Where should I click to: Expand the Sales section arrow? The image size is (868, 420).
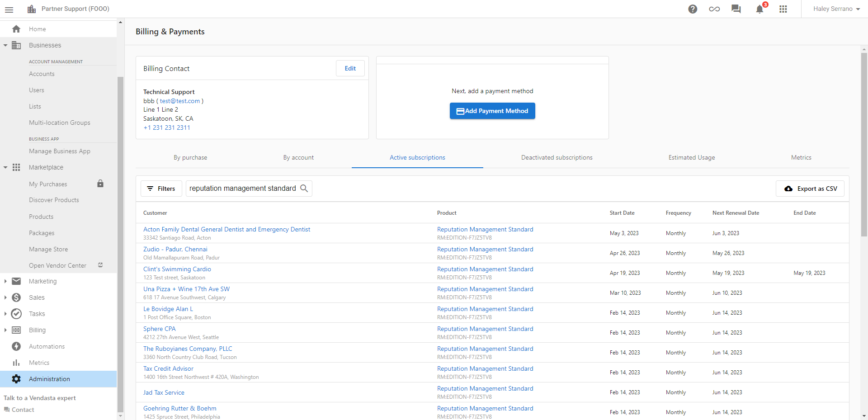coord(5,297)
